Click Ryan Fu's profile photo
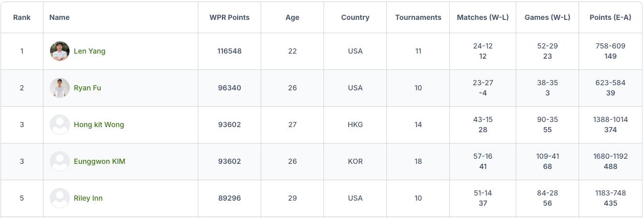Screen dimensions: 644x218 pyautogui.click(x=60, y=88)
